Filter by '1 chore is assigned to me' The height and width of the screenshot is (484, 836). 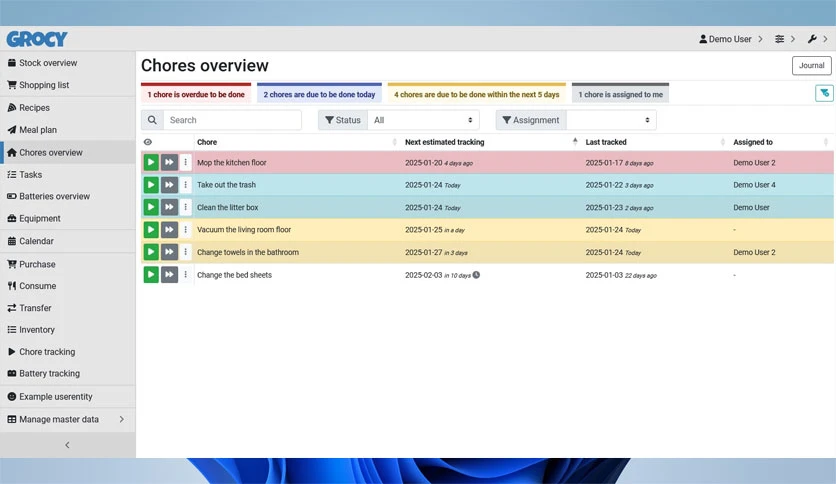[x=621, y=93]
